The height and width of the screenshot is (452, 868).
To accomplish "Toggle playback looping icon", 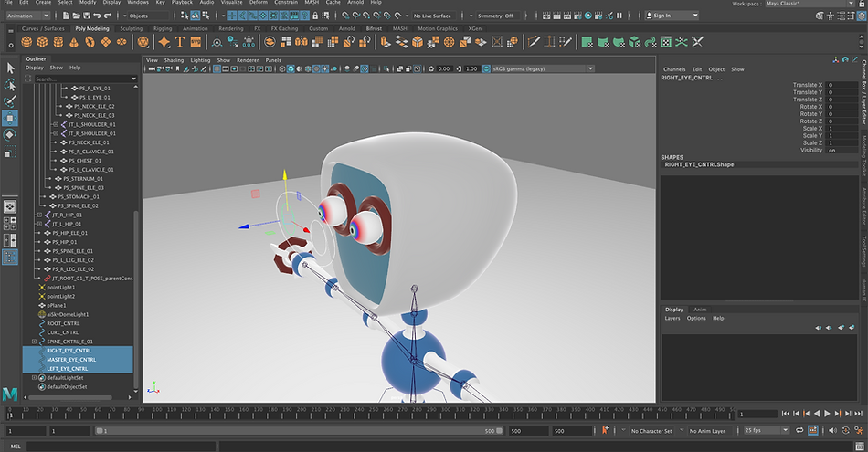I will (799, 430).
